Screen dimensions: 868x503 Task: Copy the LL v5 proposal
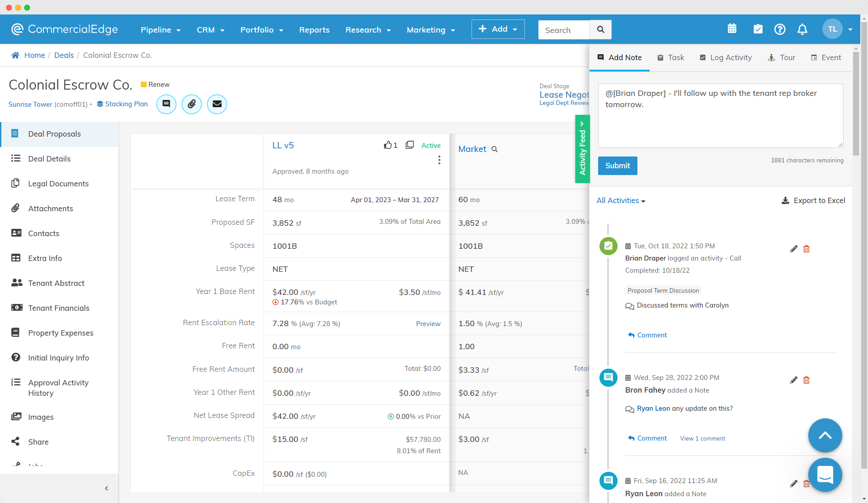click(410, 145)
